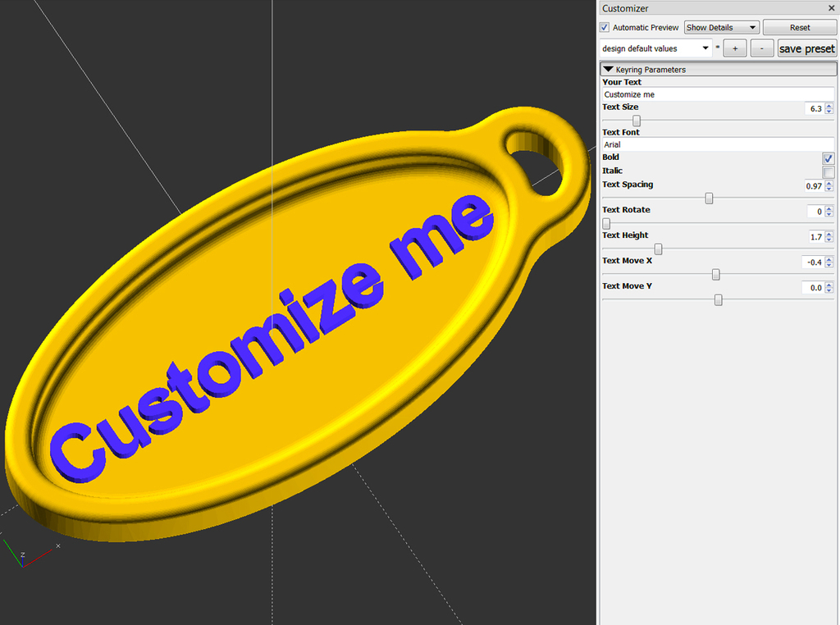Click the - button to delete a preset
This screenshot has height=625, width=840.
[761, 48]
